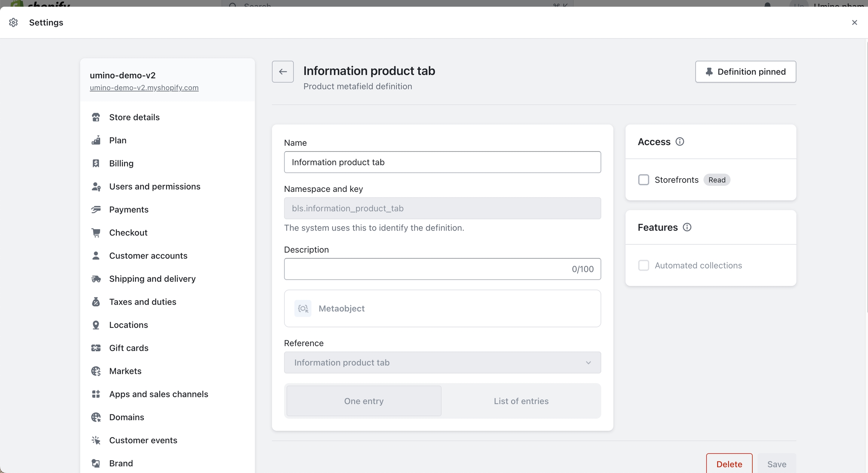
Task: Click the Features info icon
Action: tap(687, 227)
